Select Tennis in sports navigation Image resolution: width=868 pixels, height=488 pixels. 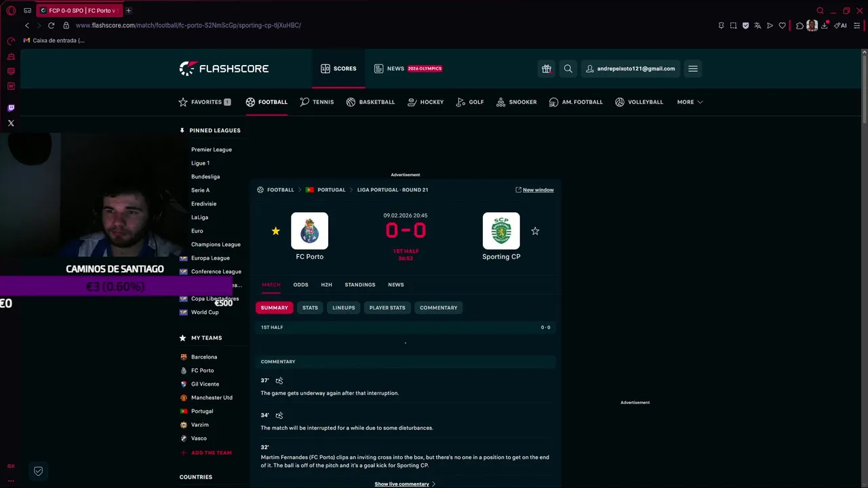pyautogui.click(x=317, y=102)
